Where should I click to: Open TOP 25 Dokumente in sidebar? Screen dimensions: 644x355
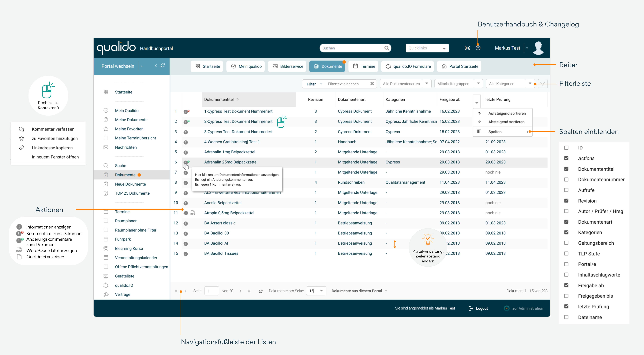(x=132, y=193)
